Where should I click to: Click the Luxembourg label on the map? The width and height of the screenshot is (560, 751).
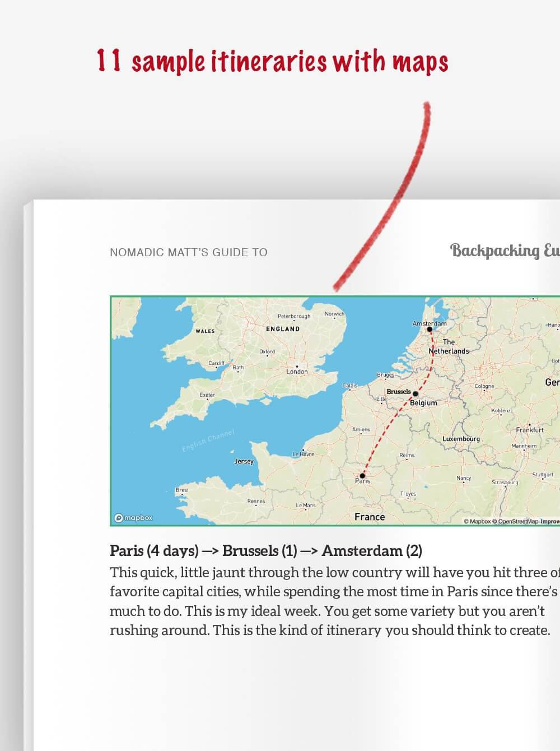pyautogui.click(x=461, y=439)
